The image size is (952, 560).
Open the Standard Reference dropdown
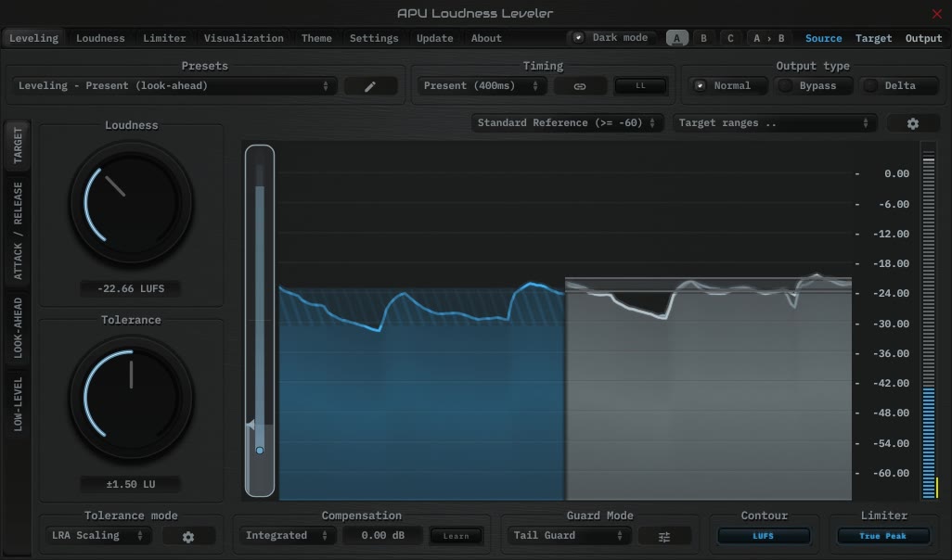pos(566,123)
